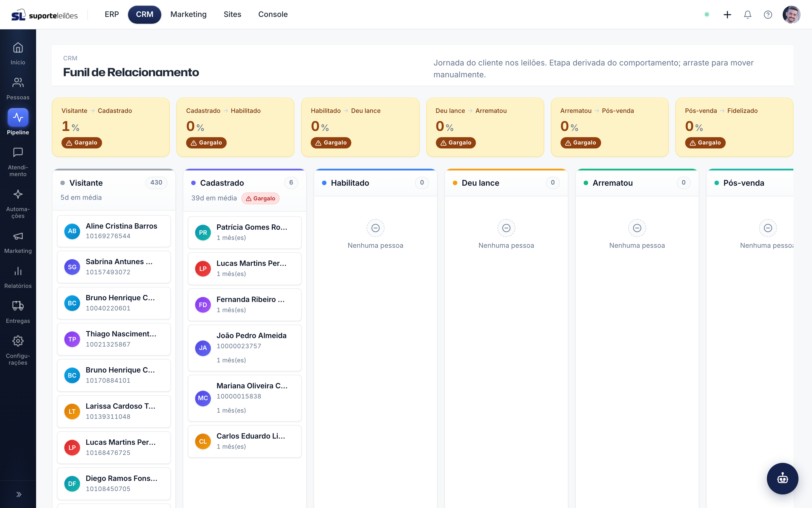Viewport: 812px width, 508px height.
Task: Select the CRM tab
Action: (145, 14)
